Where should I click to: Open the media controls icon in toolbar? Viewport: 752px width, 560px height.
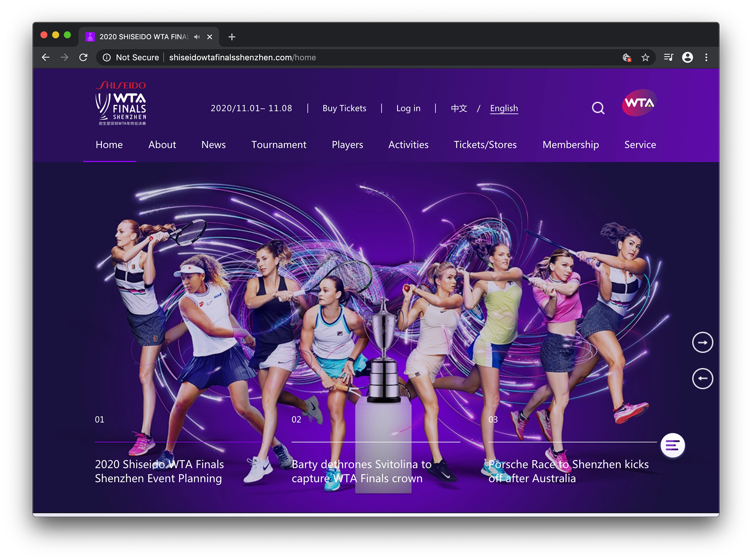pos(669,58)
